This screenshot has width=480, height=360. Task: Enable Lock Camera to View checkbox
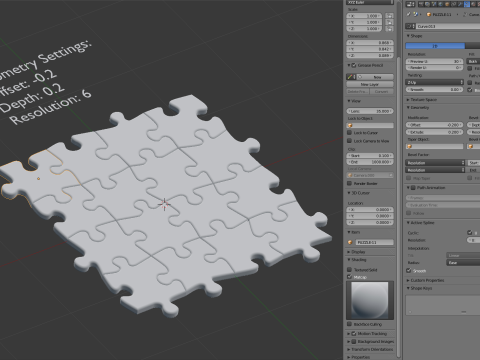[x=349, y=141]
